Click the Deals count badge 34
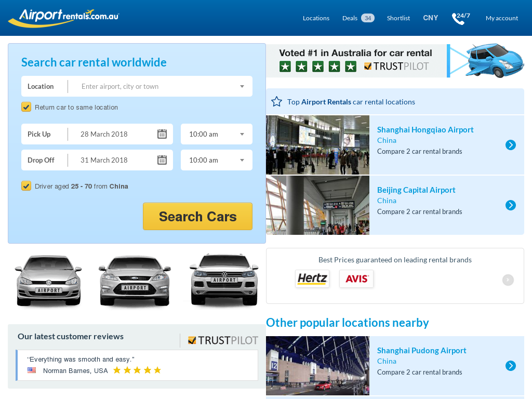The image size is (532, 399). [368, 18]
